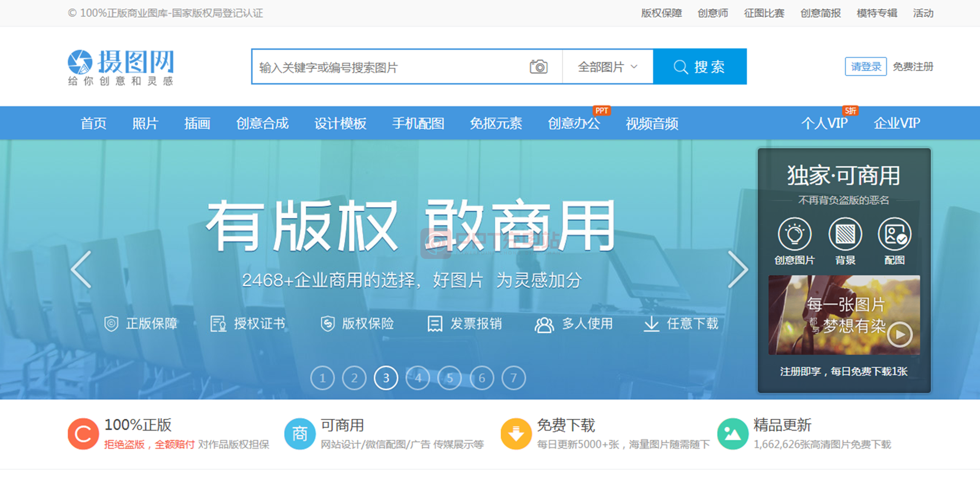
Task: Click the 请登录 login button
Action: 866,67
